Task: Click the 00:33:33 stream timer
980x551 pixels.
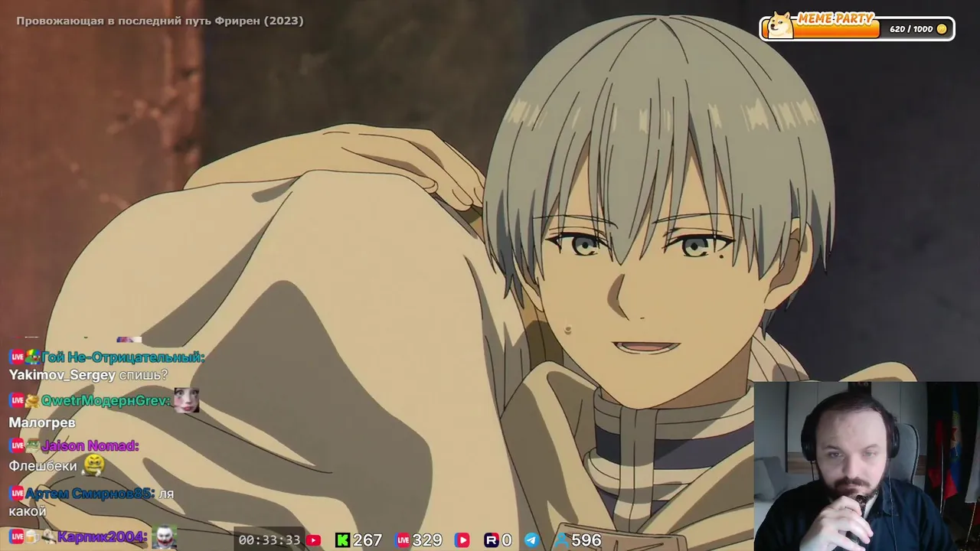Action: coord(269,540)
